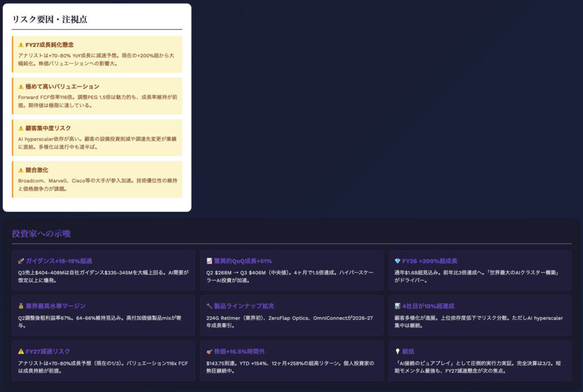Click the diamond icon beside FY26 +200%超成長
This screenshot has height=392, width=583.
coord(397,261)
